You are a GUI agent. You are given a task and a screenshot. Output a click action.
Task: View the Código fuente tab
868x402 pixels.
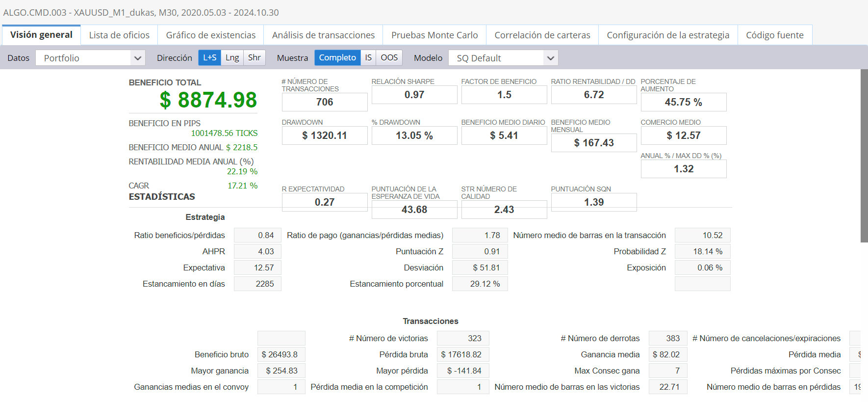click(x=775, y=35)
